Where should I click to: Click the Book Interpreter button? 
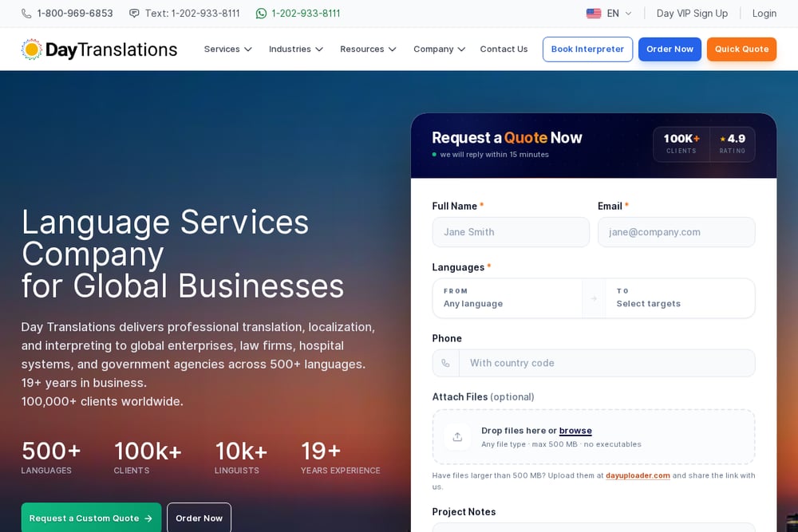coord(587,49)
